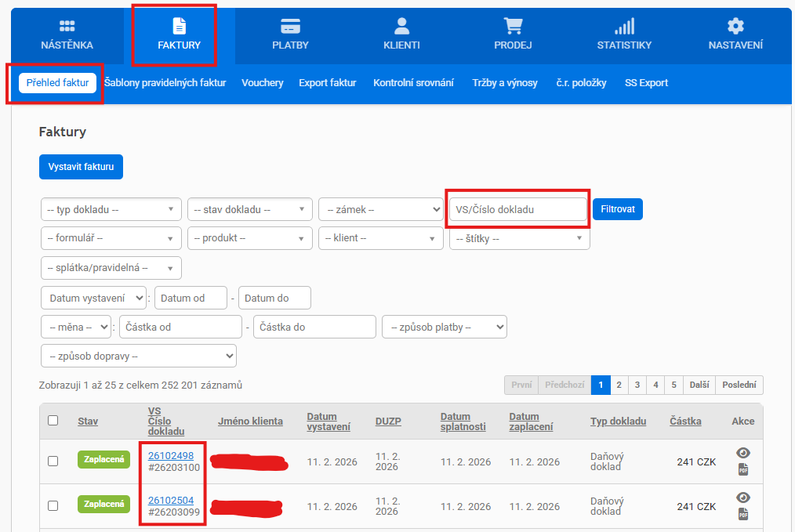The width and height of the screenshot is (795, 532).
Task: Open the 'splátka/pravidelná' dropdown
Action: [111, 268]
